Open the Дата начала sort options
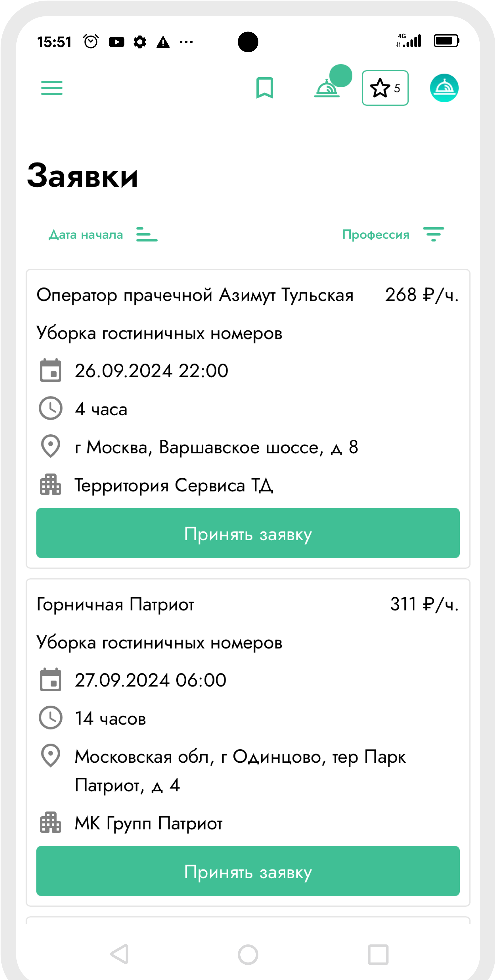The height and width of the screenshot is (980, 495). click(86, 234)
